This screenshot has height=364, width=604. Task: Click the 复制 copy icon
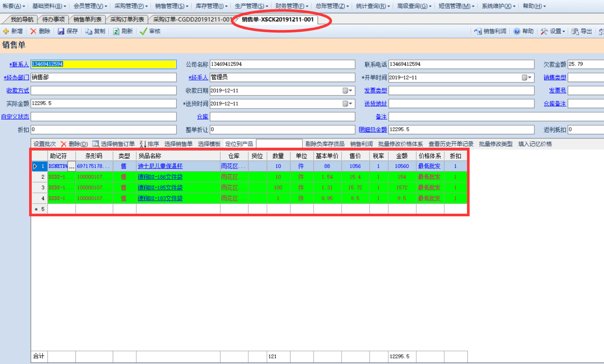click(88, 31)
